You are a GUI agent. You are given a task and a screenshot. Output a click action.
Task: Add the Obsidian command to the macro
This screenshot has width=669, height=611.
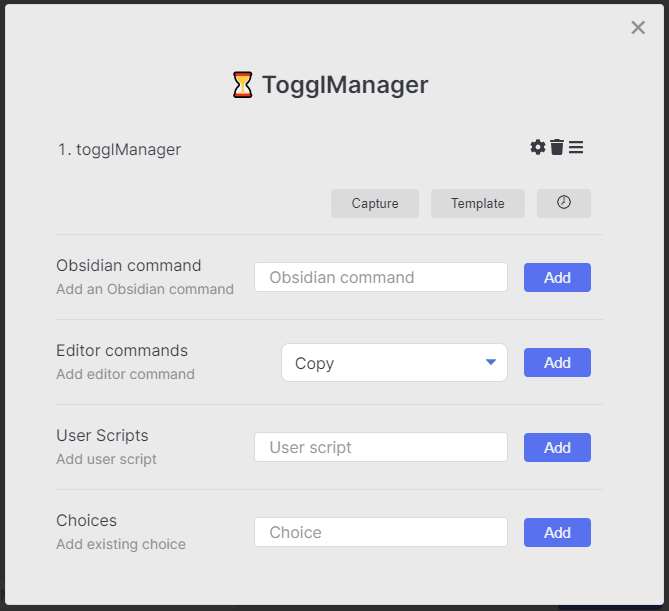click(557, 277)
